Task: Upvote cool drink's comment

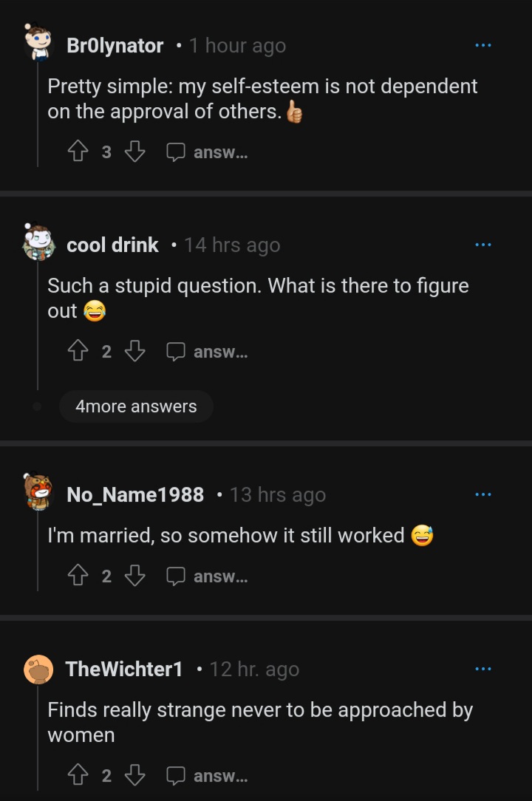Action: coord(78,351)
